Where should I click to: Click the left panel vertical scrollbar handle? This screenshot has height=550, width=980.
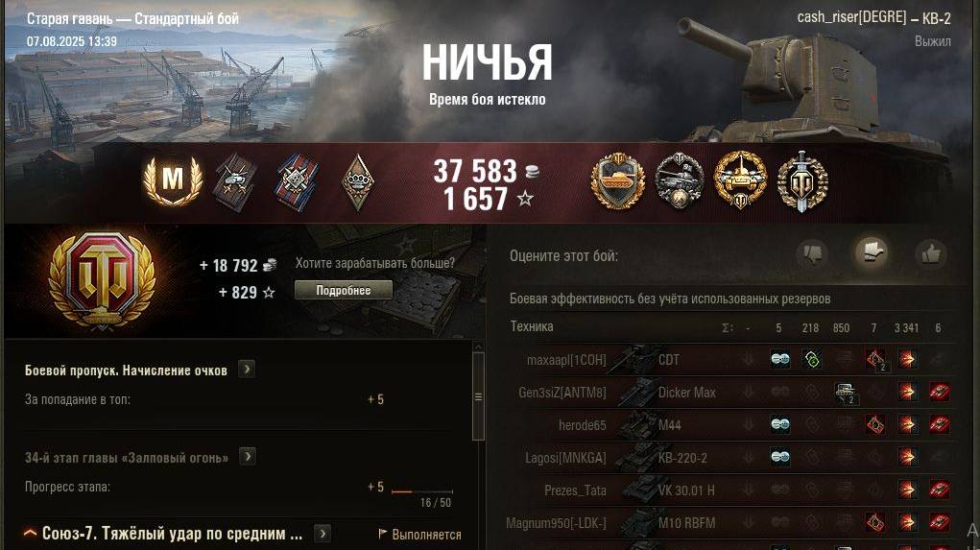[x=478, y=396]
